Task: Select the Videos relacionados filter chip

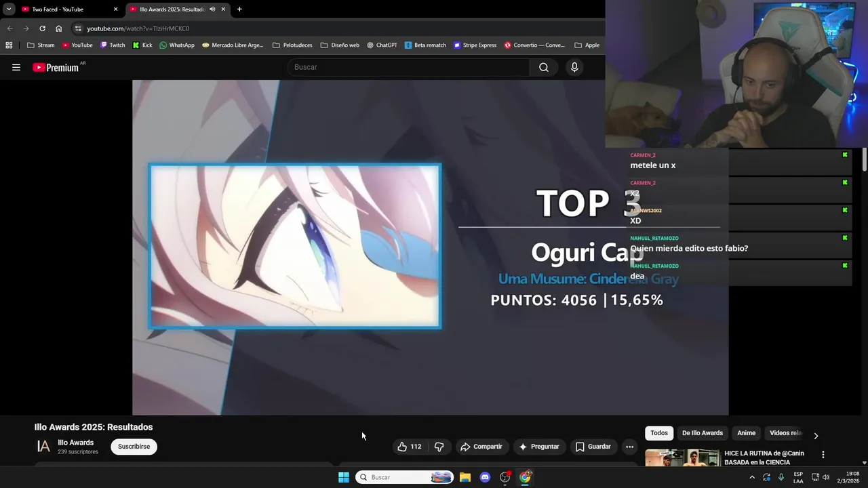Action: tap(785, 433)
